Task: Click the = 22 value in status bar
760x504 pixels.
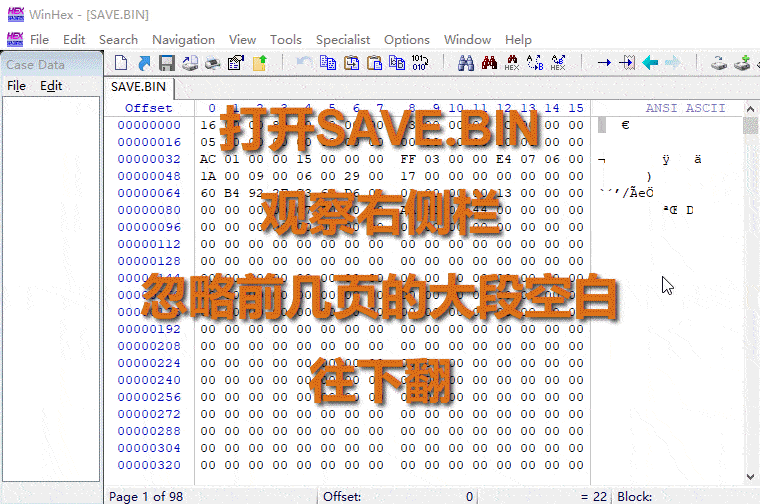Action: tap(594, 497)
